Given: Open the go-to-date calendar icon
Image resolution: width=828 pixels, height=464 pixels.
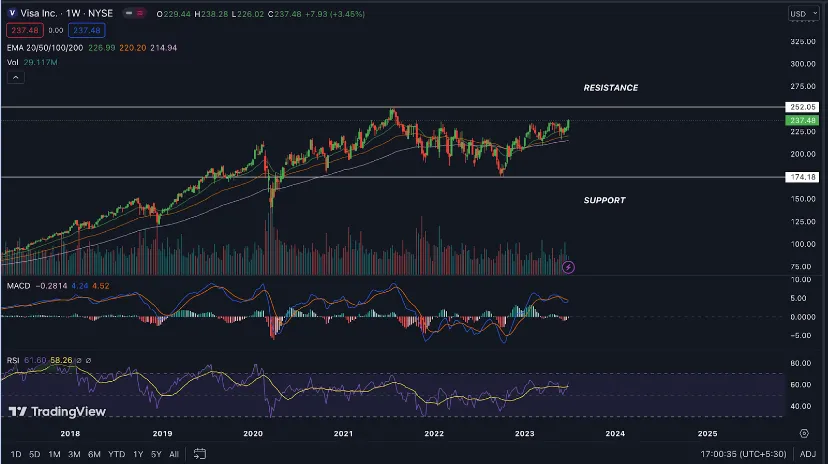Looking at the screenshot, I should (200, 453).
